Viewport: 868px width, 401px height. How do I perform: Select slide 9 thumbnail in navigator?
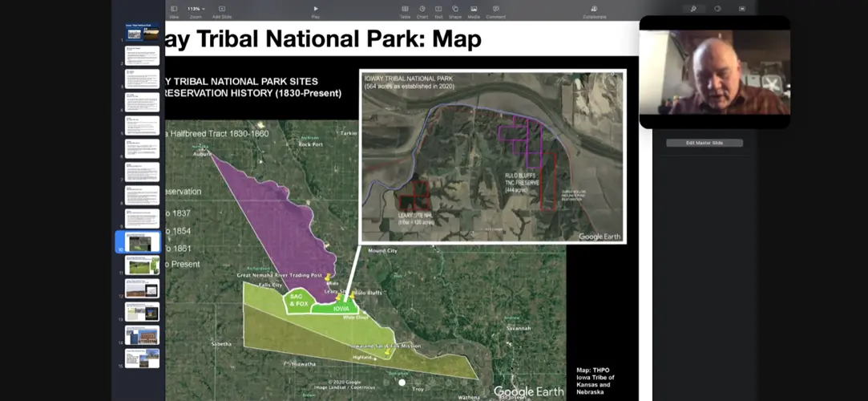[143, 218]
